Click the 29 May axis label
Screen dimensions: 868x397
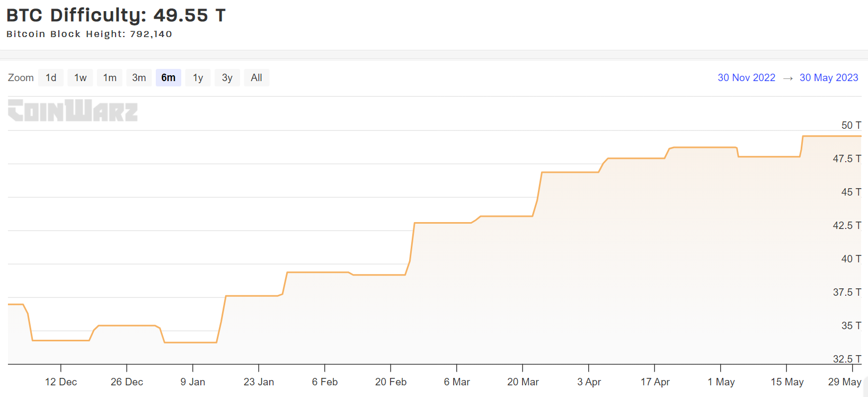click(845, 382)
